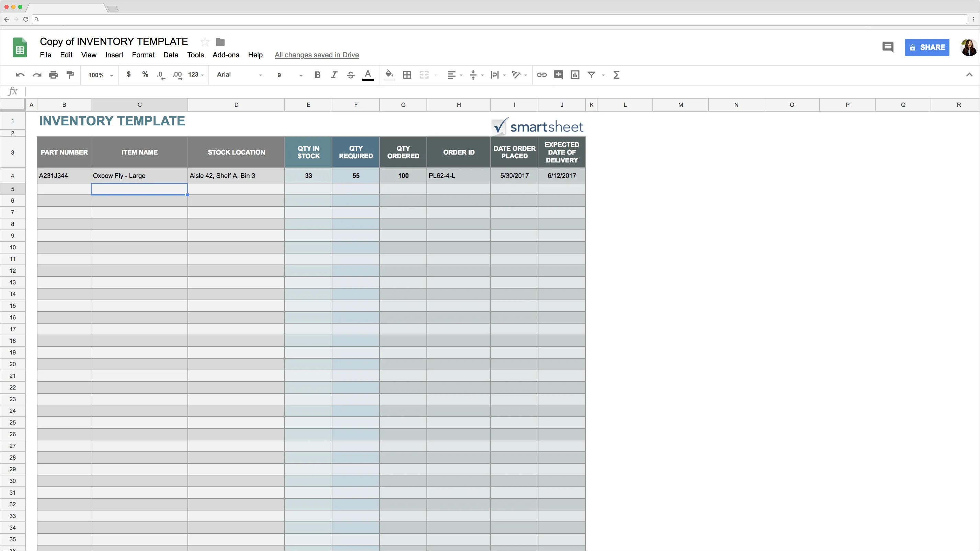Viewport: 980px width, 551px height.
Task: Click on cell B5 input field
Action: [64, 188]
